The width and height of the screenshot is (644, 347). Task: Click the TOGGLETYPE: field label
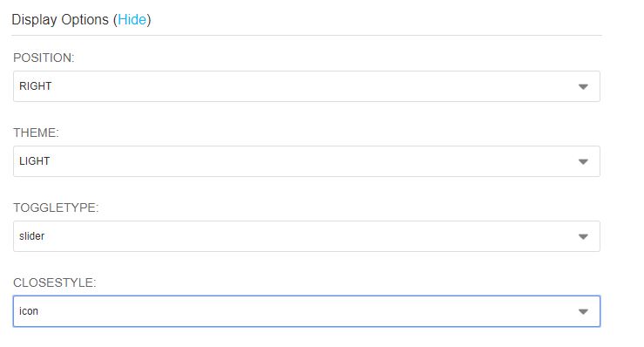(56, 208)
